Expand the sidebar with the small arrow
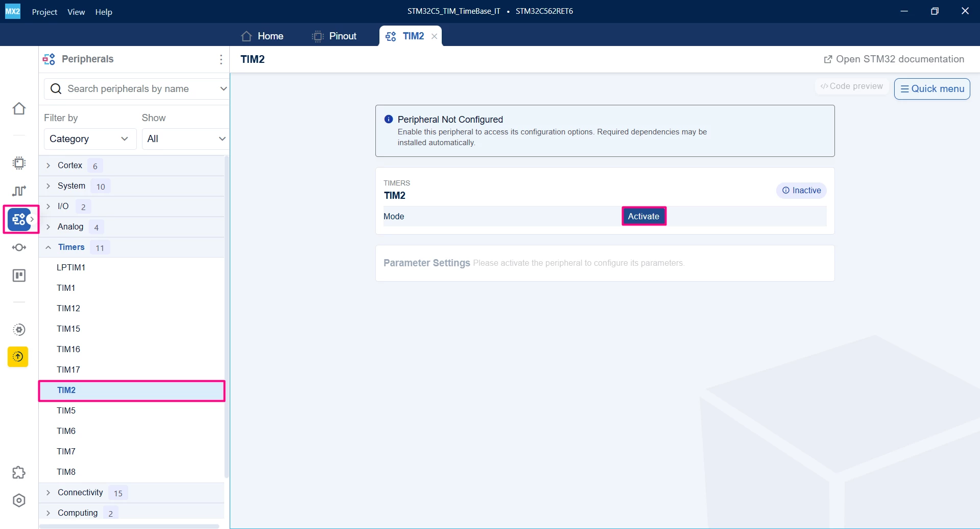 click(x=32, y=219)
